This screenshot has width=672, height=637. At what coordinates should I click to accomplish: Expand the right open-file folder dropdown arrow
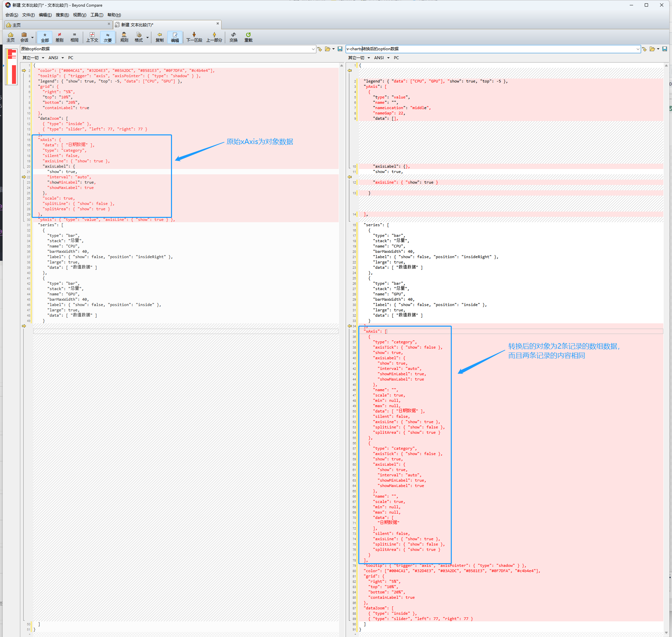[658, 49]
